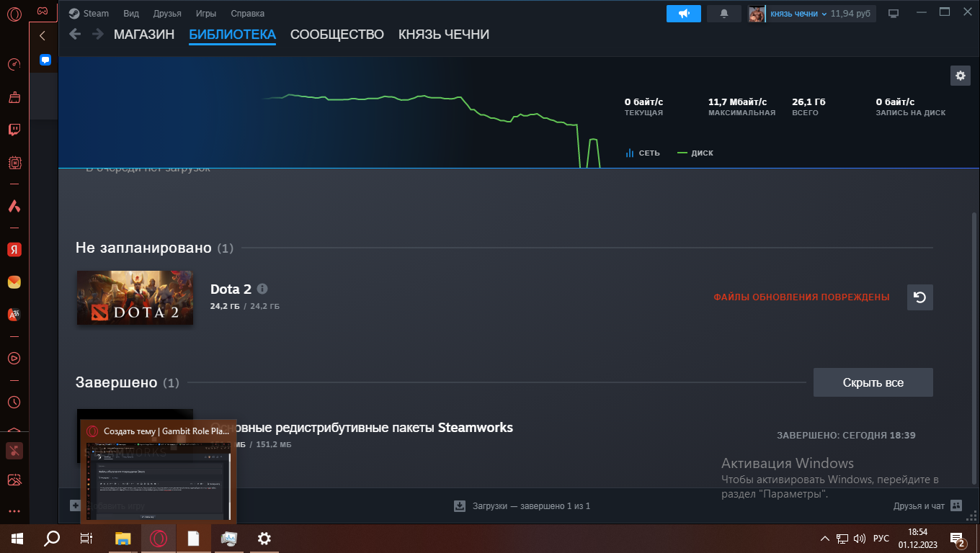The width and height of the screenshot is (980, 553).
Task: Open the Вид menu
Action: [x=131, y=14]
